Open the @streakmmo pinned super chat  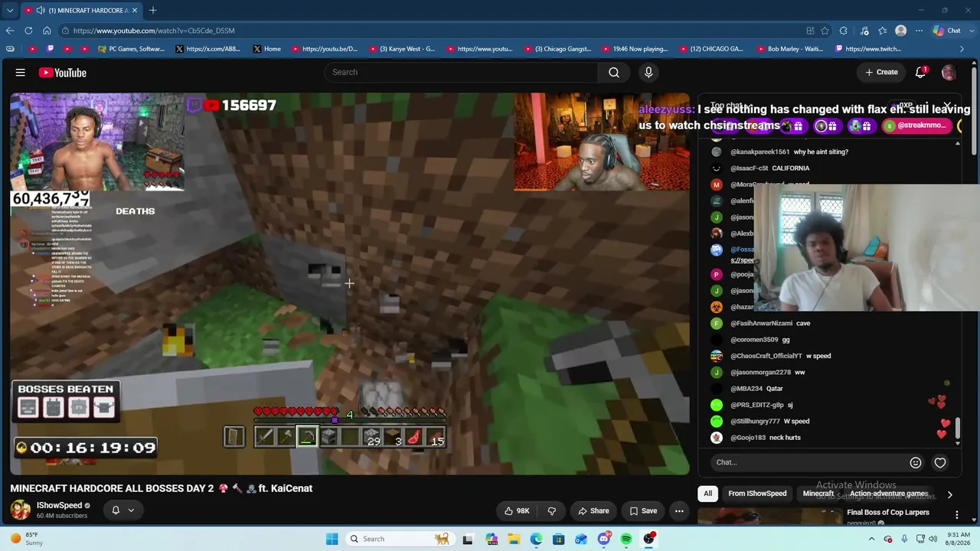[x=916, y=126]
